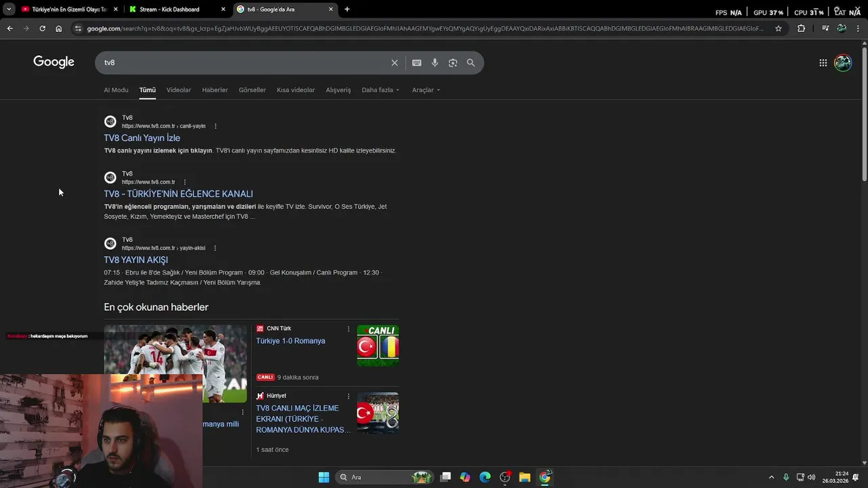Start voice search microphone icon

pyautogui.click(x=435, y=62)
